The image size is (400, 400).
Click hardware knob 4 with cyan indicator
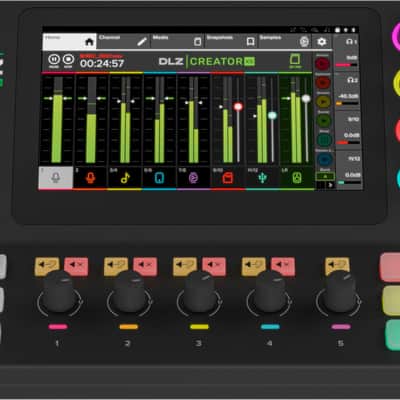point(270,292)
